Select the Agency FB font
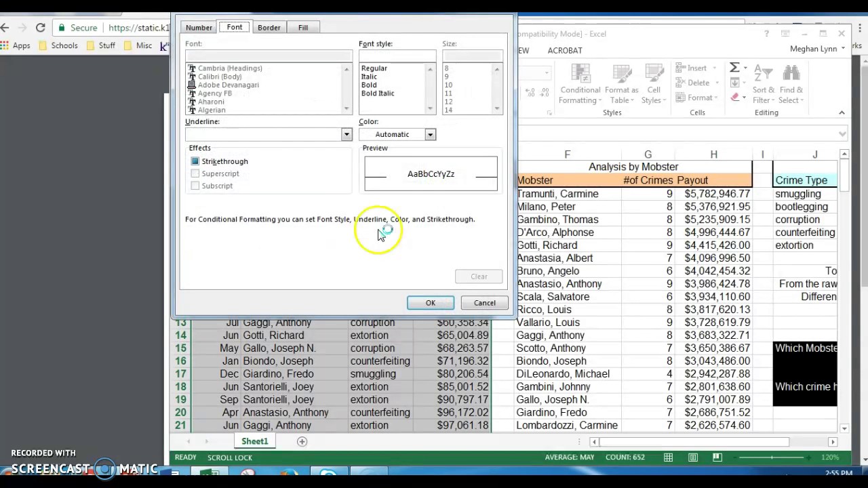The image size is (868, 488). point(215,94)
